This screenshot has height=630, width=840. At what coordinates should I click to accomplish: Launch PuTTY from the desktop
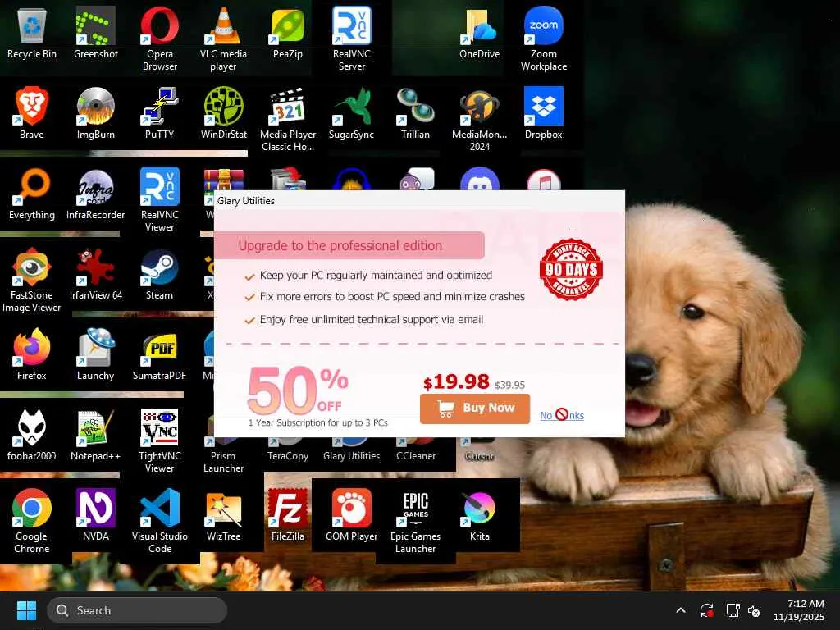click(x=160, y=112)
